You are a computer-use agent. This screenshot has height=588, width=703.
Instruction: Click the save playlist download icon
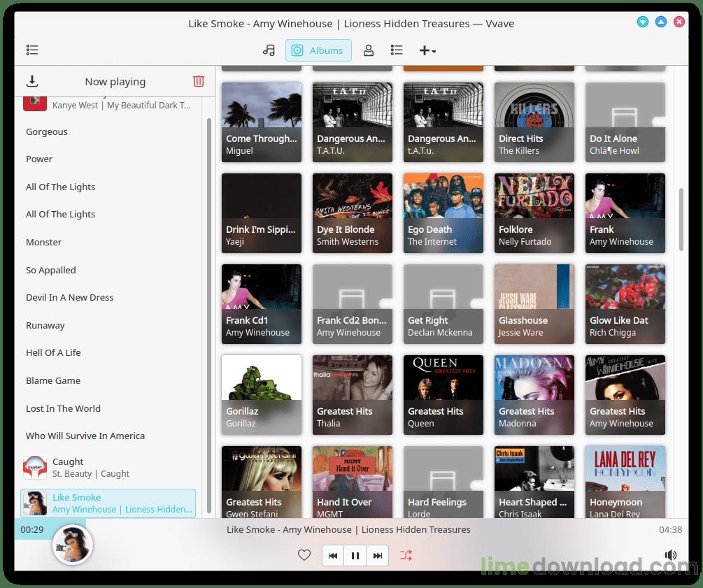pos(32,81)
